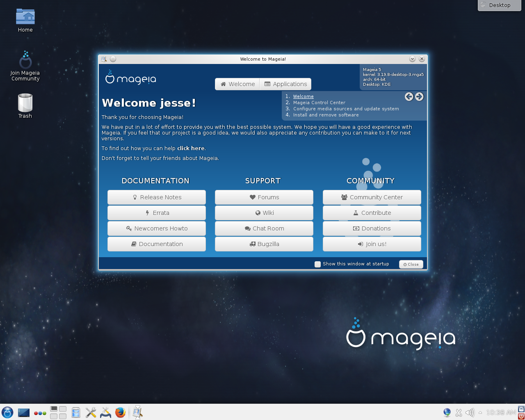Click the 10:38 AM clock
Screen dimensions: 525x420
point(501,413)
